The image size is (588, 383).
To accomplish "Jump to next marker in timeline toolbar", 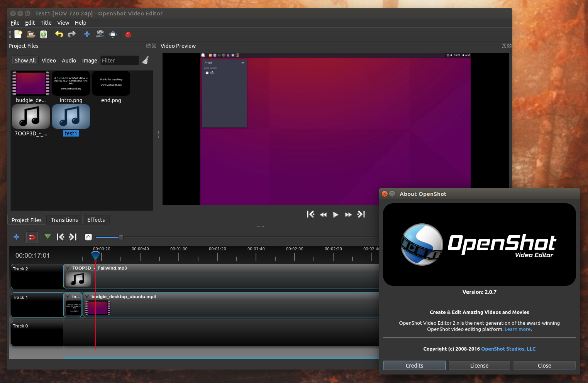I will 73,237.
